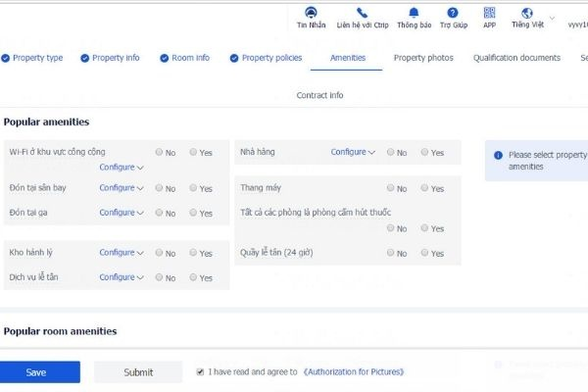Screen dimensions: 588x392
Task: Expand Configure for Đón tại sân bay
Action: [122, 187]
